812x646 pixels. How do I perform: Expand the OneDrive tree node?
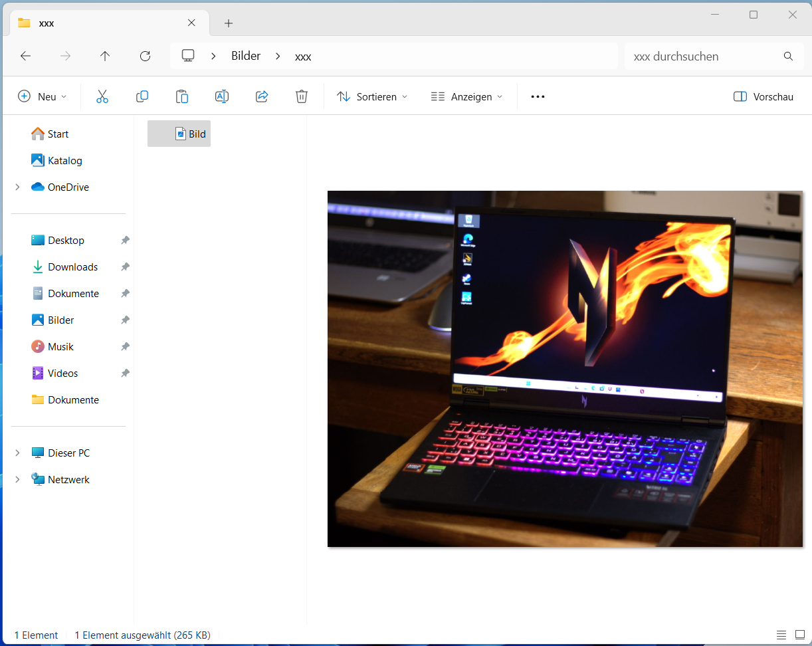[17, 187]
